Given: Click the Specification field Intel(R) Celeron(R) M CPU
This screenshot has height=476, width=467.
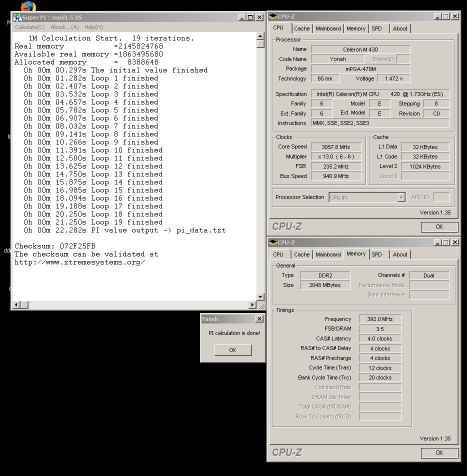Looking at the screenshot, I should 380,94.
